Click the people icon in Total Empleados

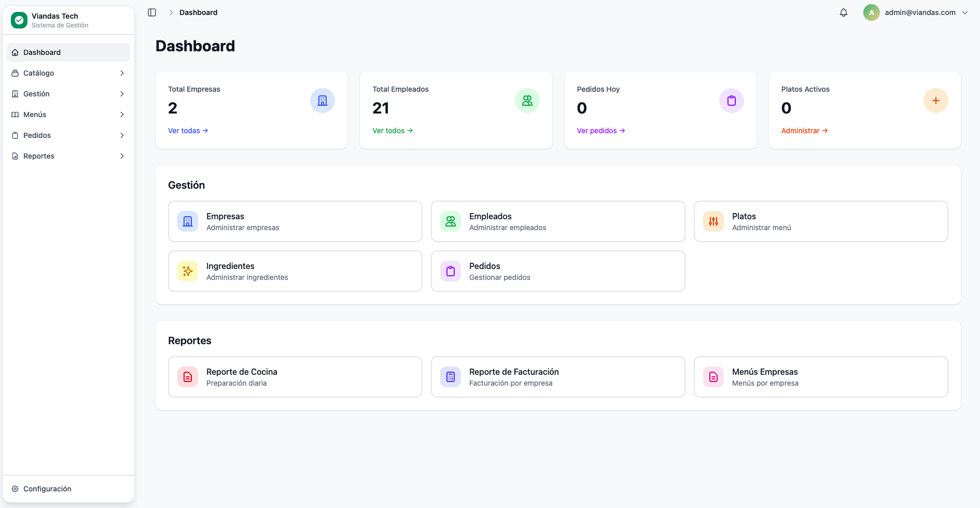click(x=527, y=101)
